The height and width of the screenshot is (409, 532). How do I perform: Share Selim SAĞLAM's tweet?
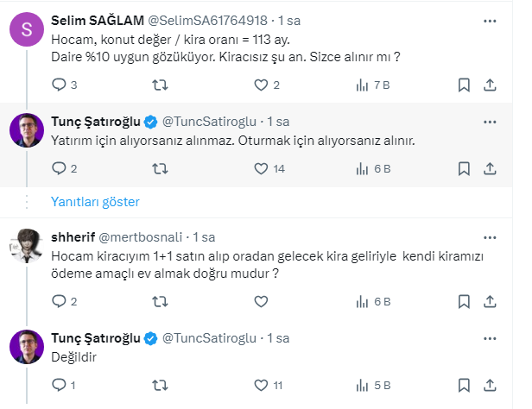pos(490,85)
